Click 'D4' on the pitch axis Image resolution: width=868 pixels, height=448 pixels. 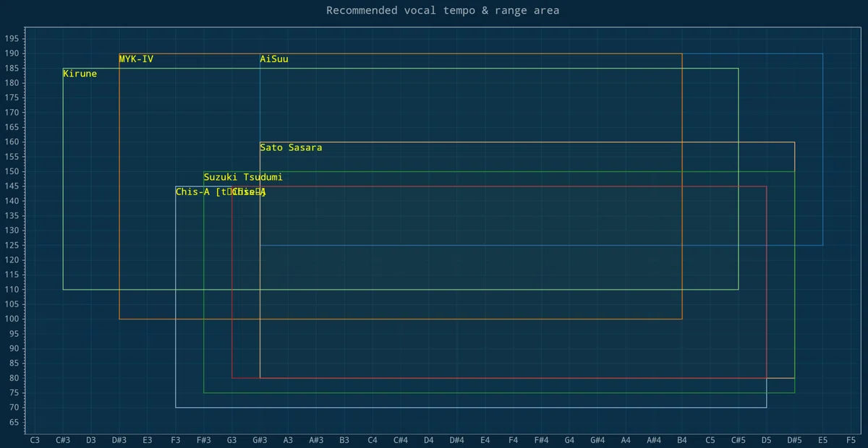point(429,439)
